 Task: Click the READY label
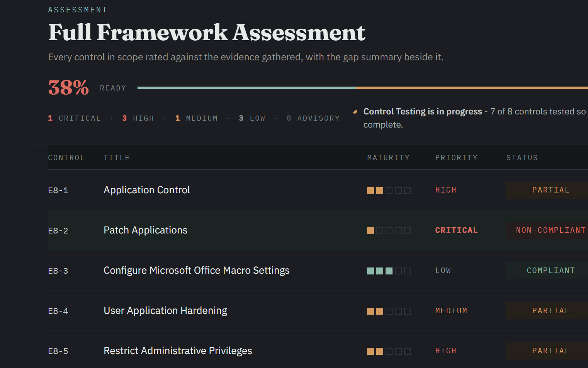[x=113, y=88]
